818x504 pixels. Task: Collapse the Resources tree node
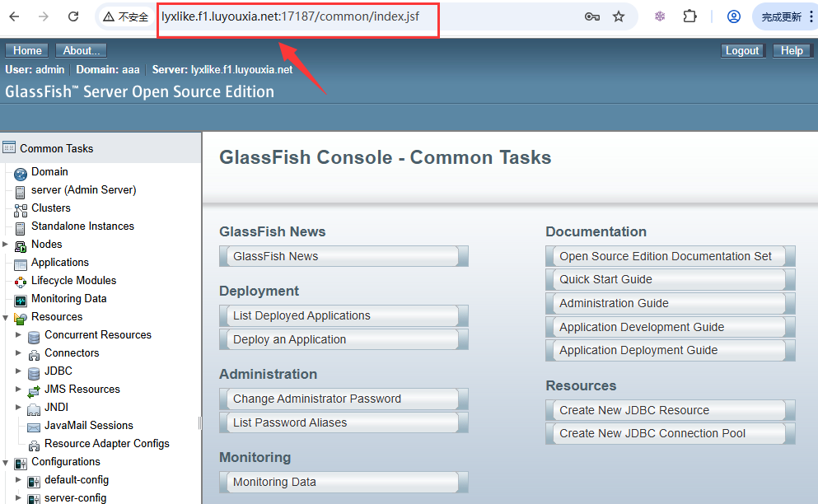5,317
